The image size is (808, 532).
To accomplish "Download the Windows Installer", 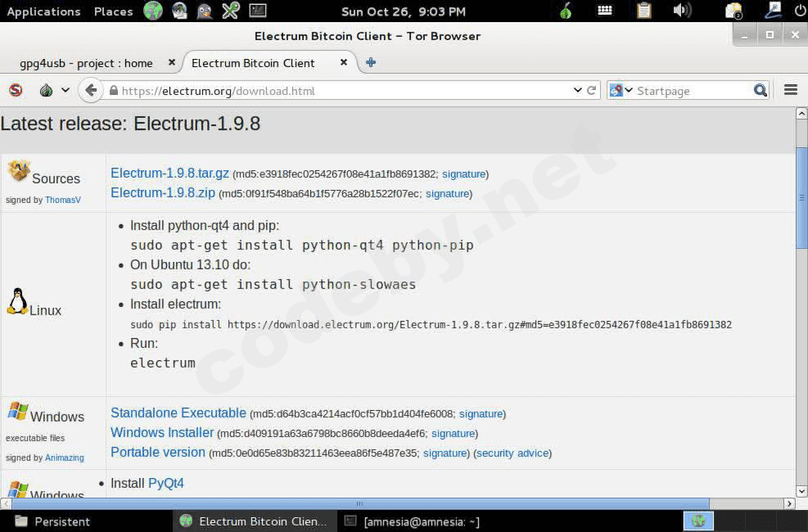I will (162, 433).
